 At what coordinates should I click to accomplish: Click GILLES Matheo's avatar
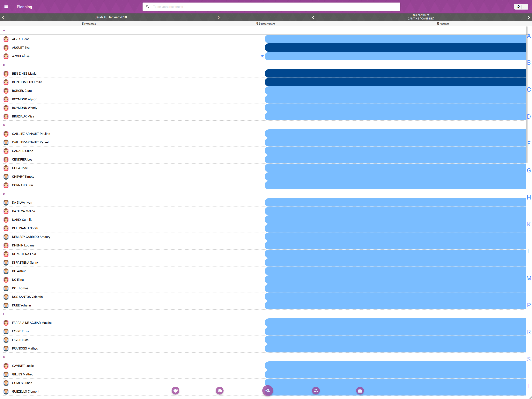[x=6, y=374]
